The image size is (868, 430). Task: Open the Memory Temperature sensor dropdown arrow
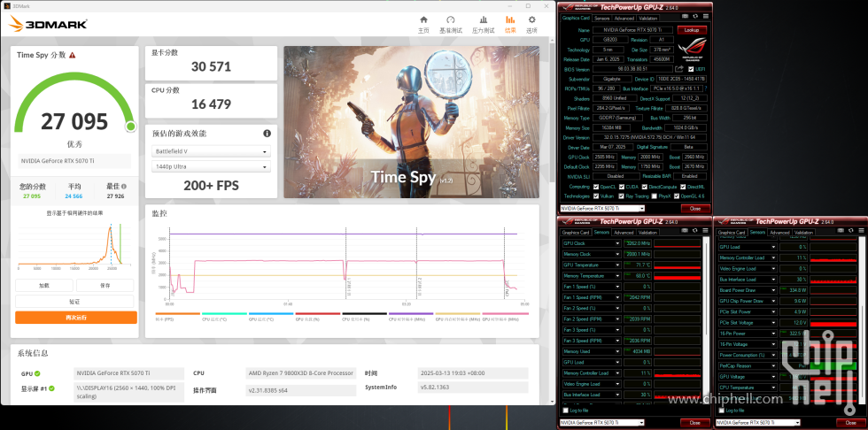tap(618, 276)
